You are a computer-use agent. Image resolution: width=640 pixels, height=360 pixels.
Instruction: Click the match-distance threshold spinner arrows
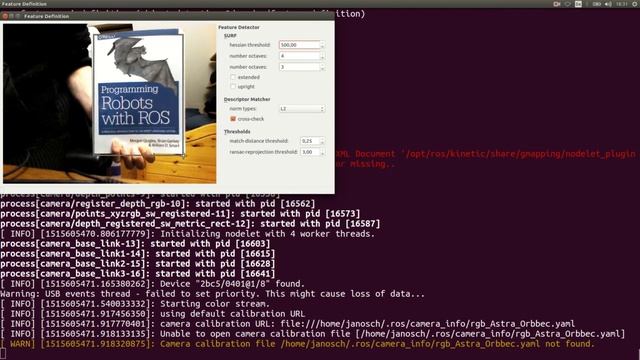[x=322, y=141]
